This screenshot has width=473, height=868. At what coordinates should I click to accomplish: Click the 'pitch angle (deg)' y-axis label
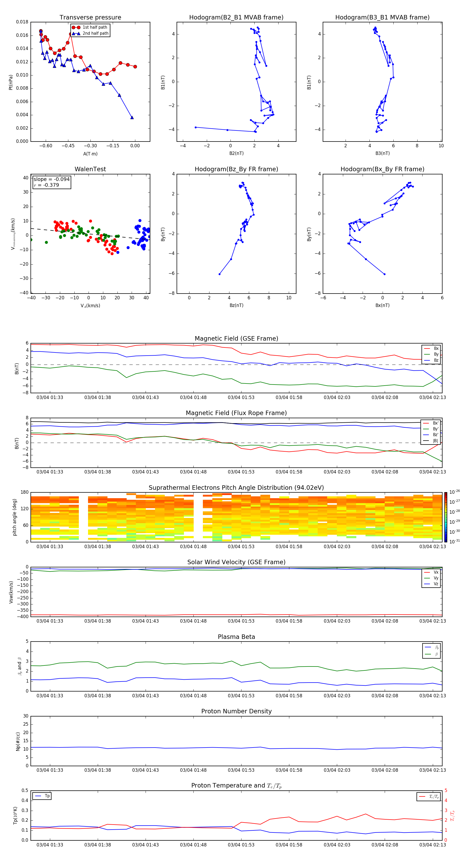[14, 517]
